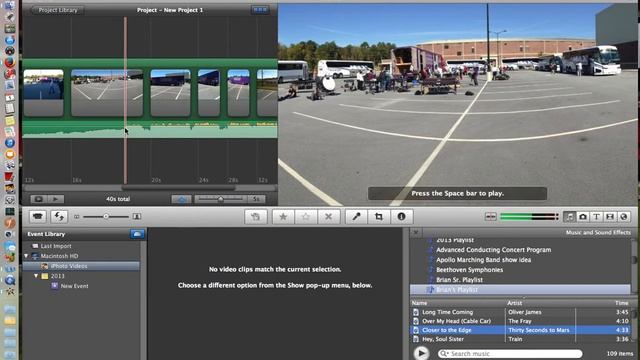Viewport: 640px width, 360px height.
Task: Click the parking lot preview viewer
Action: tap(459, 104)
